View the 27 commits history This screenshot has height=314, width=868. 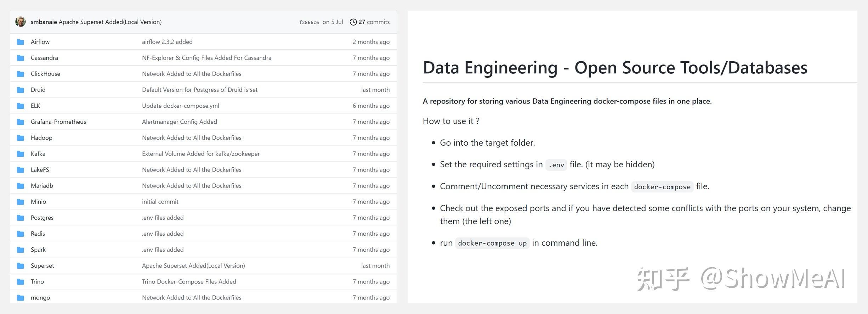374,22
